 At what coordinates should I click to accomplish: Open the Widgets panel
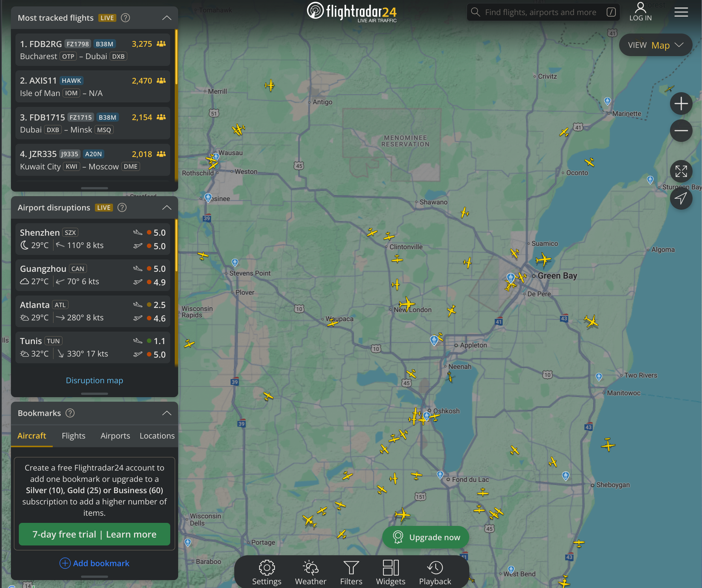391,573
